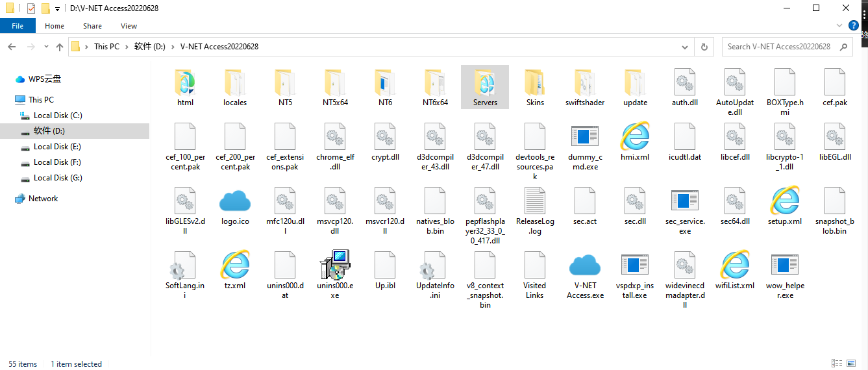
Task: Open the File menu
Action: pos(18,26)
